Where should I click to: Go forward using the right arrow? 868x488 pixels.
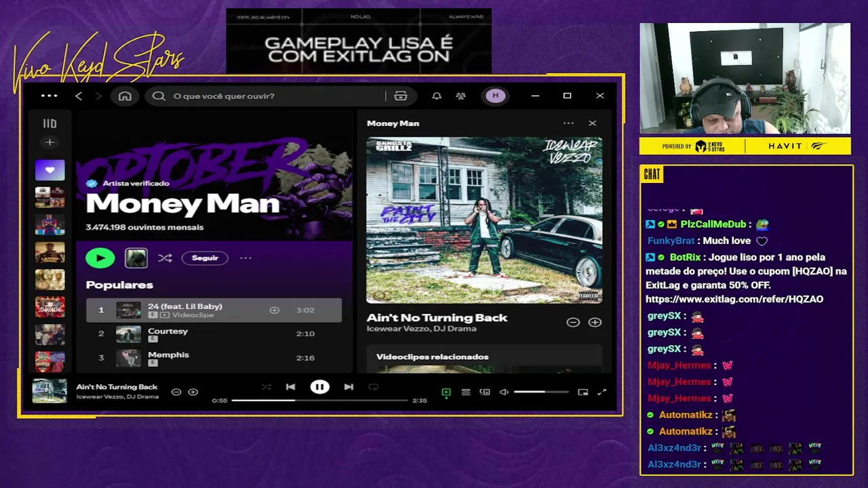(98, 96)
